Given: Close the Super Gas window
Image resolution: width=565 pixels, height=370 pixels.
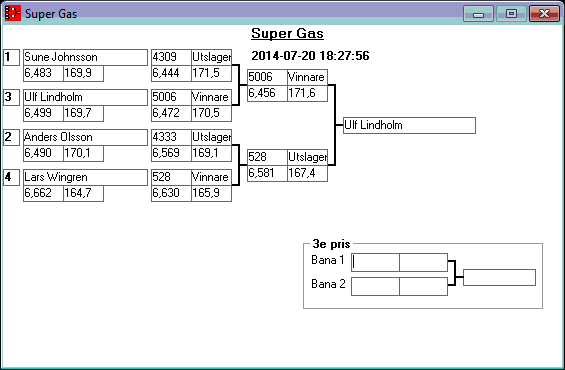Looking at the screenshot, I should tap(544, 14).
